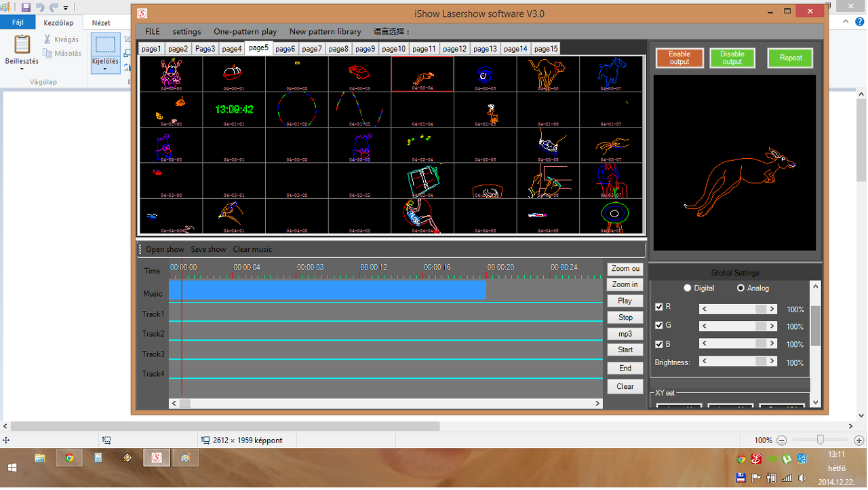The height and width of the screenshot is (490, 868).
Task: Uncheck the R color channel checkbox
Action: 659,307
